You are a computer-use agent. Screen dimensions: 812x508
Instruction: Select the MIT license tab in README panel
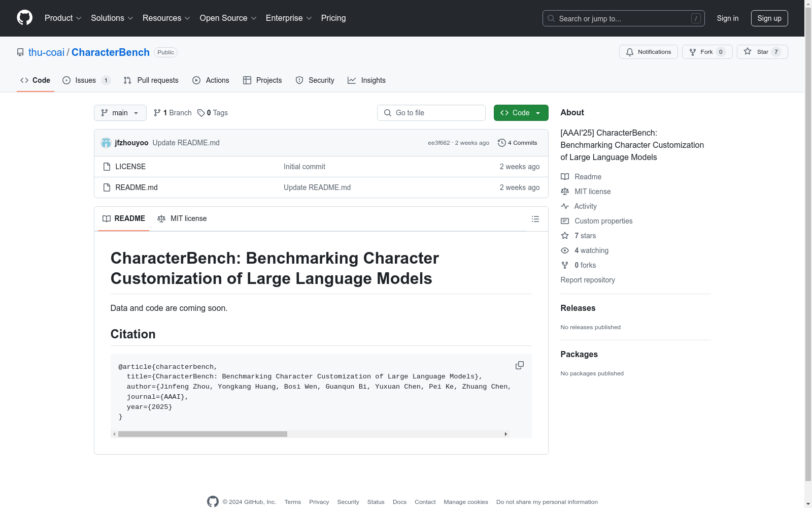tap(182, 218)
